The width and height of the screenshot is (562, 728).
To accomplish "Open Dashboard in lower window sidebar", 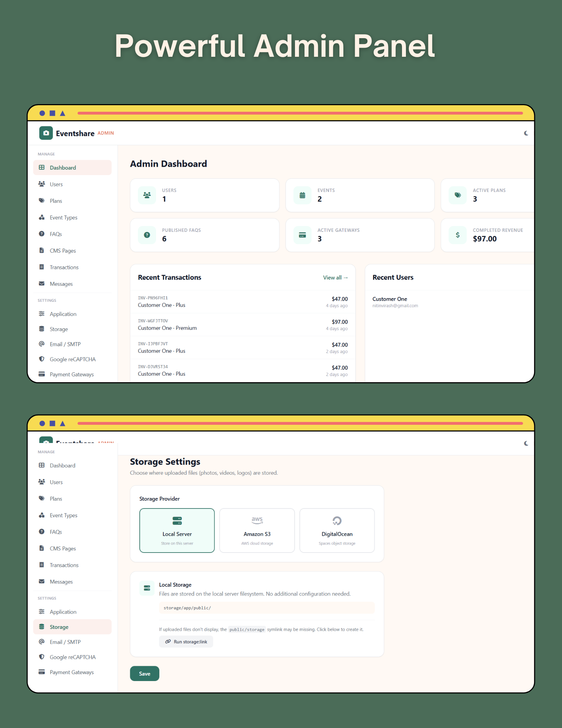I will pos(72,466).
